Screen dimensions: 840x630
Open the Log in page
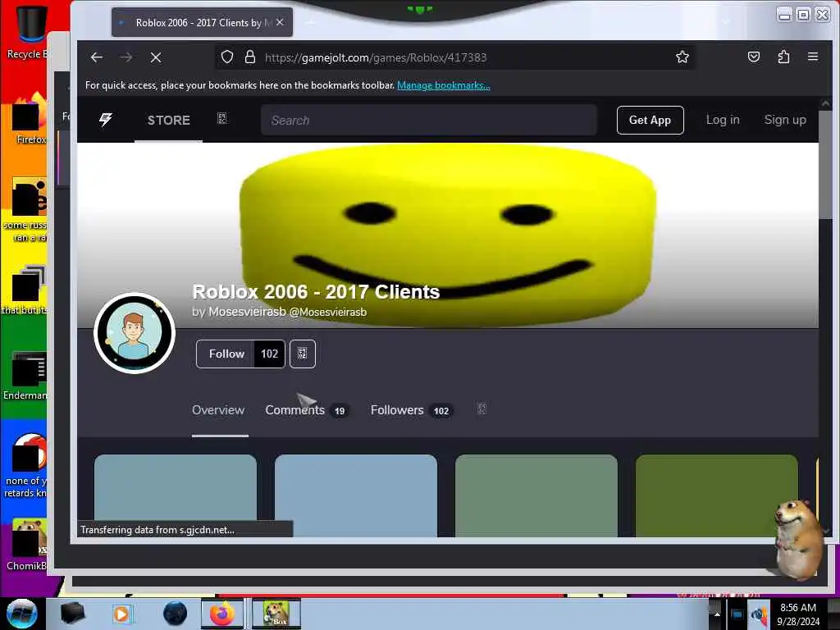723,120
